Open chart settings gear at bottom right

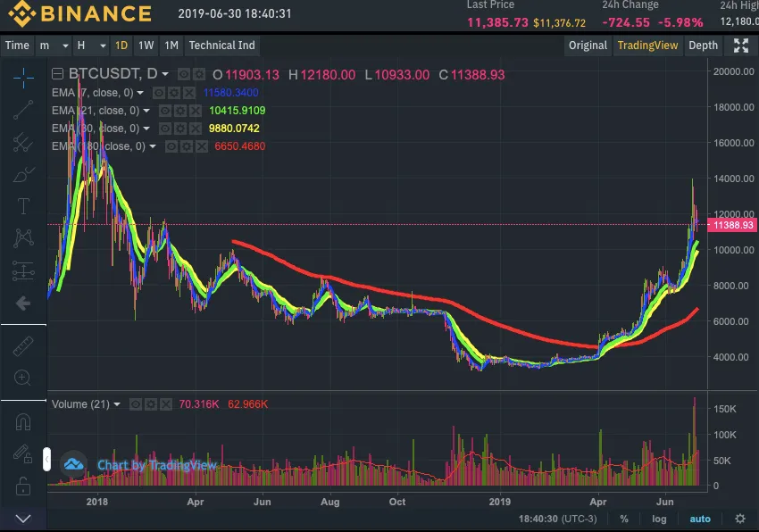click(740, 519)
